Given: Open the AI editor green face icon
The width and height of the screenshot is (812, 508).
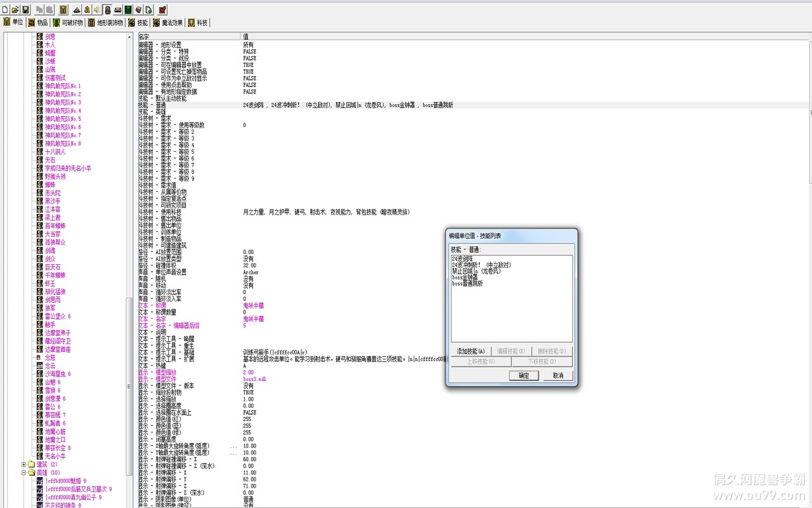Looking at the screenshot, I should click(128, 10).
